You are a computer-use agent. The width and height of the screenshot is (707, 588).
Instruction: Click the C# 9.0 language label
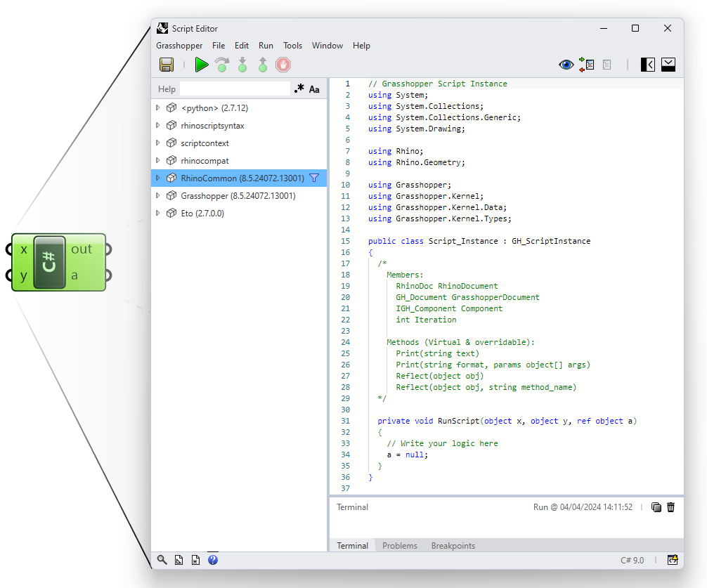click(x=632, y=561)
